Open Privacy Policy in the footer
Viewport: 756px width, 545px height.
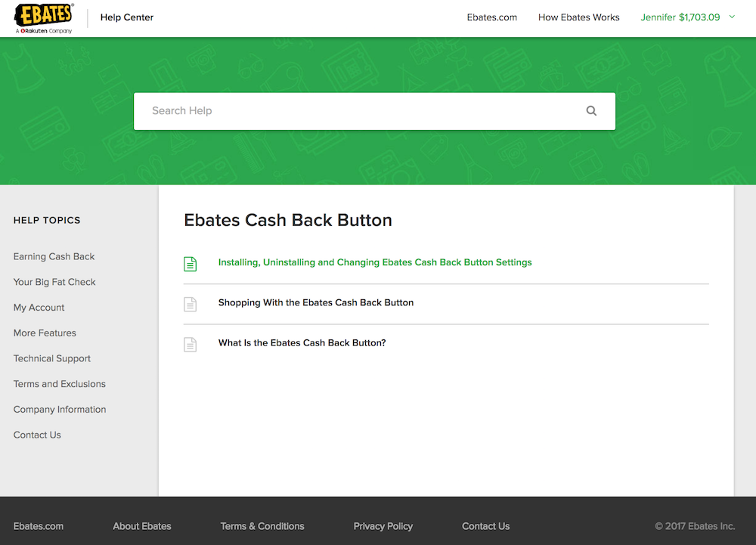click(x=383, y=526)
